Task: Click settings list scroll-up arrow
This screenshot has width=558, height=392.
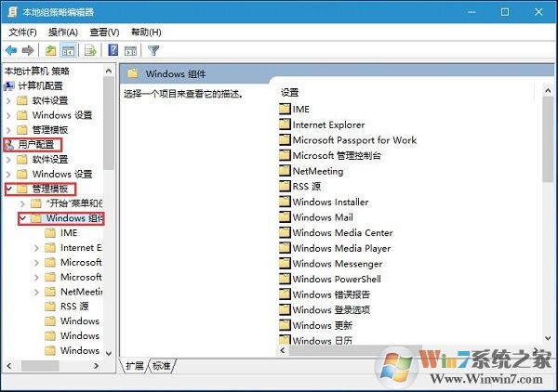Action: pos(548,91)
